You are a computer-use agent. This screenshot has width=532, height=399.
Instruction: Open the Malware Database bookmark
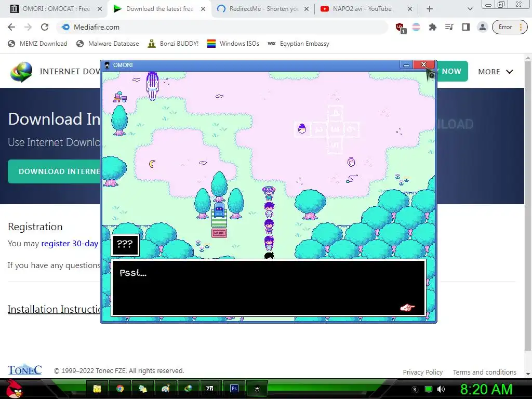pos(108,44)
